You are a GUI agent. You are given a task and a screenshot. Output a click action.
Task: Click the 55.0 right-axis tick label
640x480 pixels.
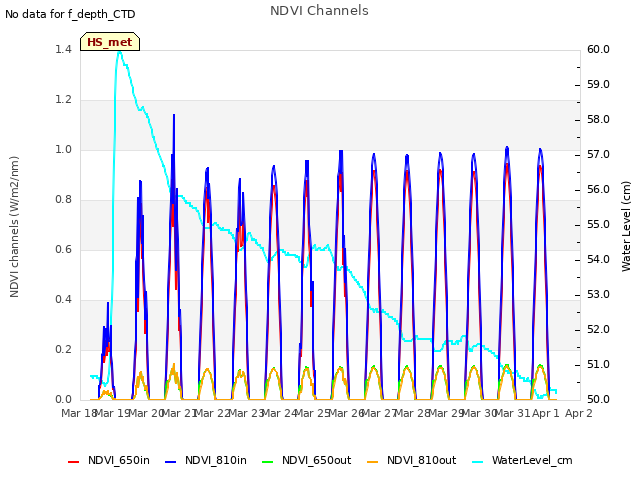pos(598,224)
